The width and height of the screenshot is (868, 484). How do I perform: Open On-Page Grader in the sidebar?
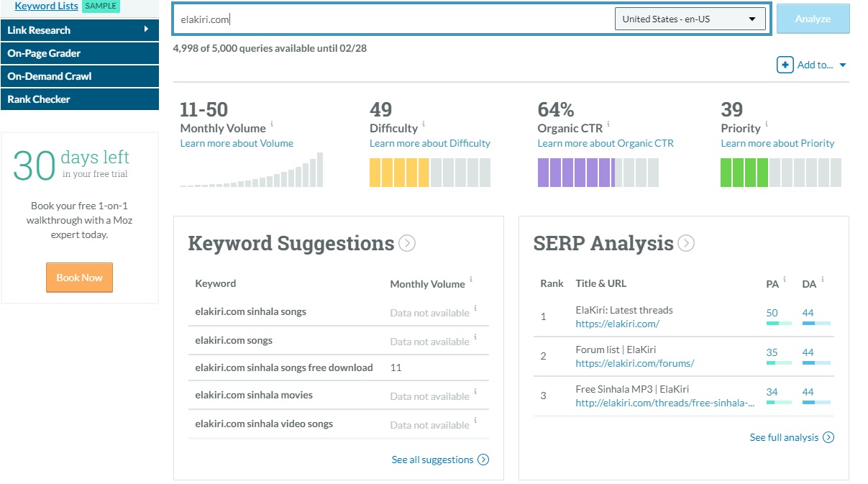coord(79,53)
